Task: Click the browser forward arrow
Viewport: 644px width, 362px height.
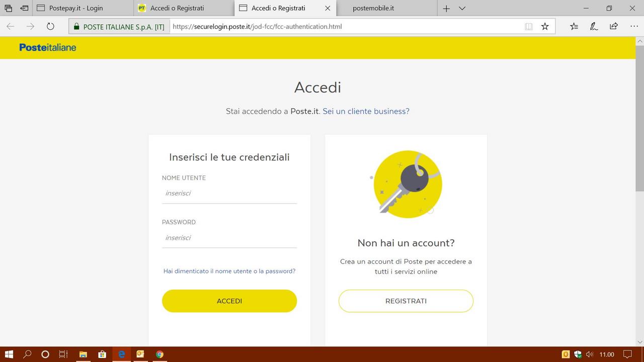Action: point(30,26)
